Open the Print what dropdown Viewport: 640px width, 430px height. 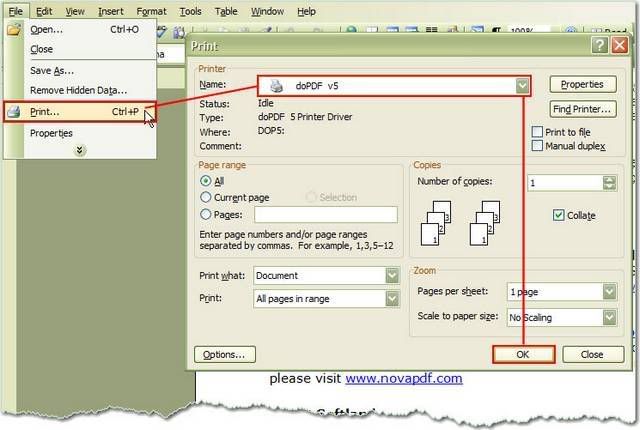tap(392, 276)
